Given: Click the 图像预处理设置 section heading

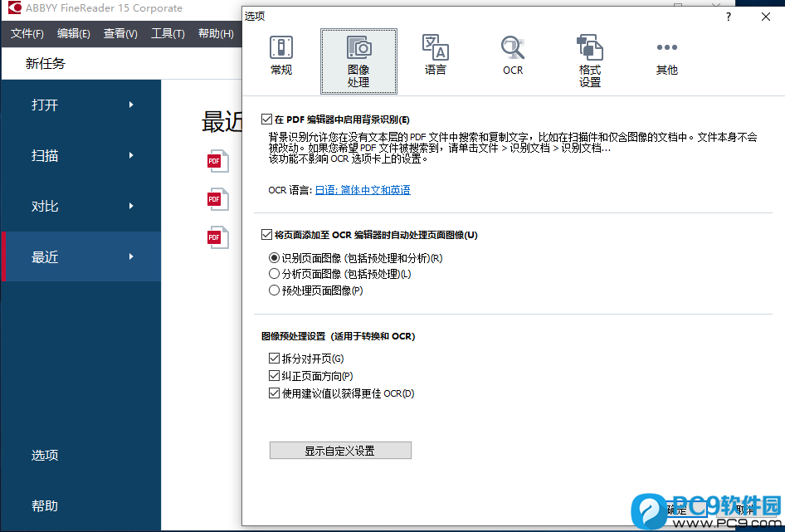Looking at the screenshot, I should 338,336.
